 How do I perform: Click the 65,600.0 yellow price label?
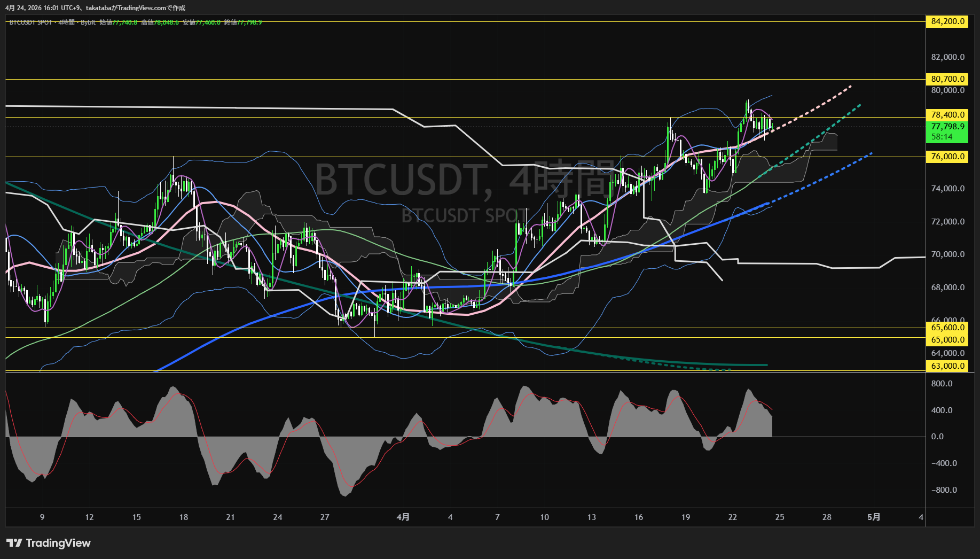tap(947, 328)
